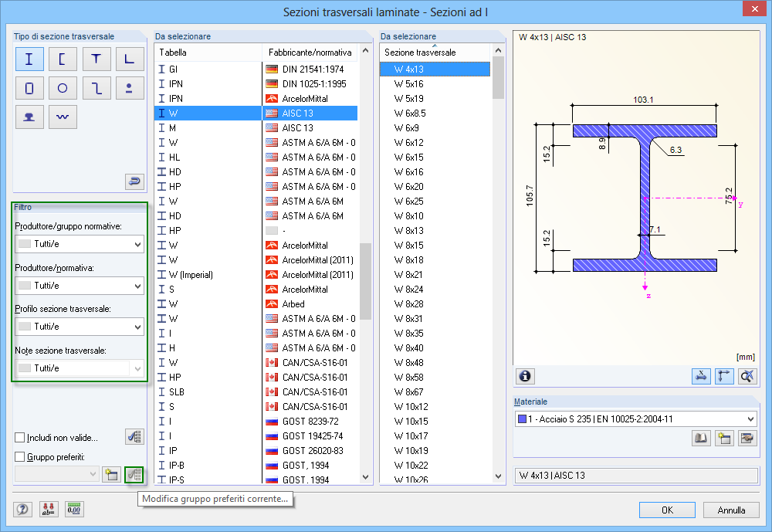Select cross-section W 4x13
Viewport: 772px width, 532px height.
click(435, 69)
